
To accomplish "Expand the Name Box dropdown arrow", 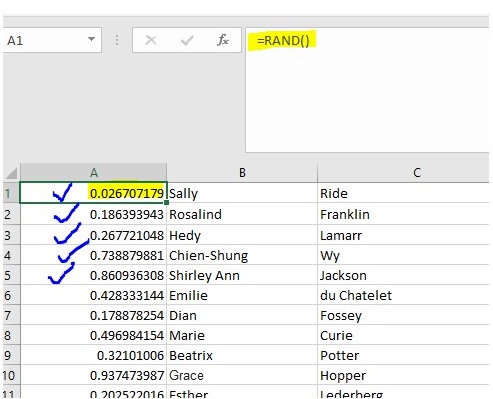I will point(91,39).
